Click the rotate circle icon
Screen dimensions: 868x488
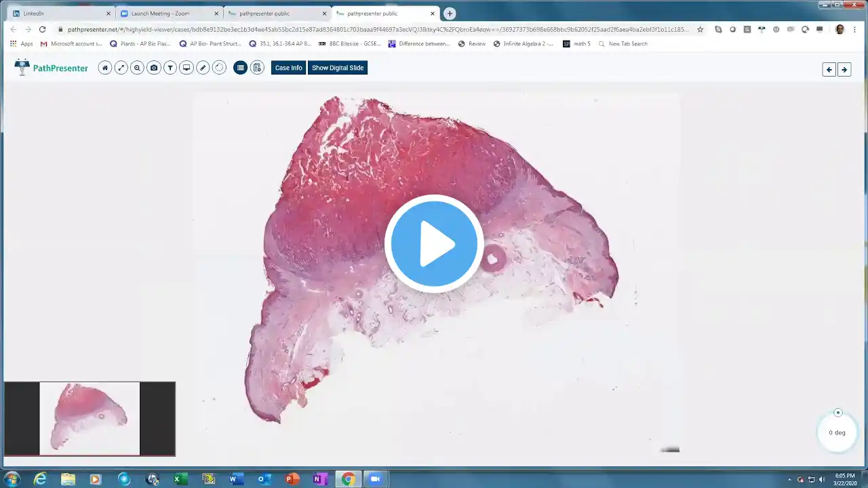219,68
